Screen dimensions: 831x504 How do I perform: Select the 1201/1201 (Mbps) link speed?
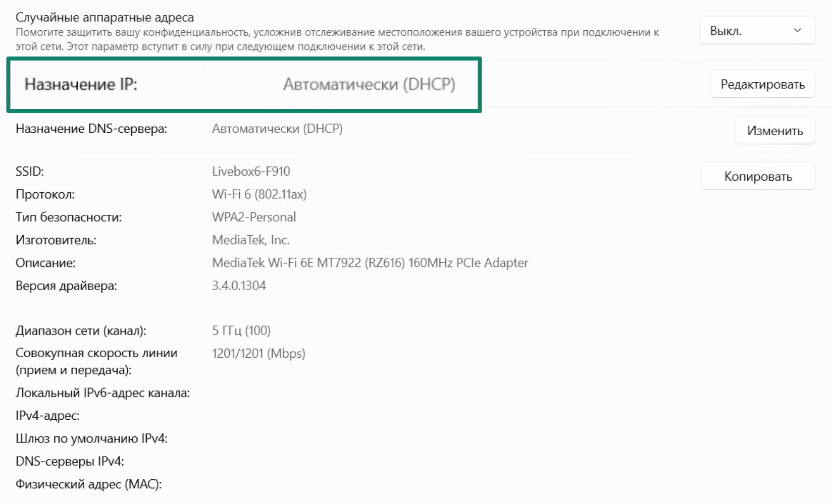point(258,354)
